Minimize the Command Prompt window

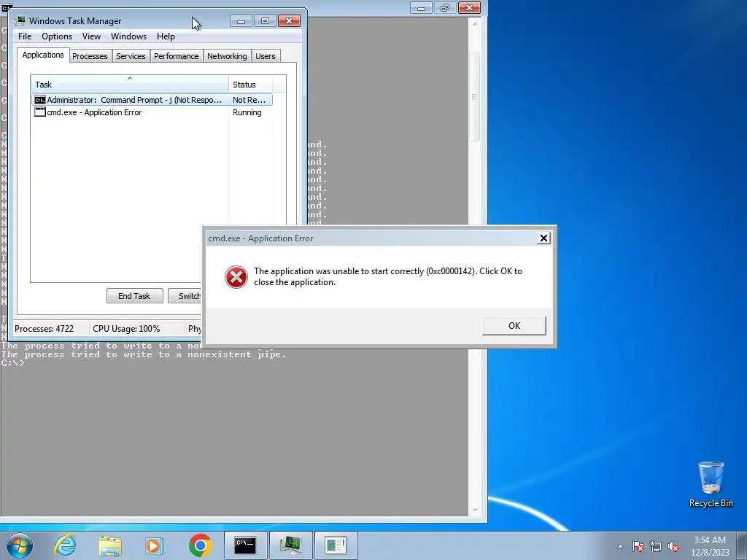[x=421, y=7]
